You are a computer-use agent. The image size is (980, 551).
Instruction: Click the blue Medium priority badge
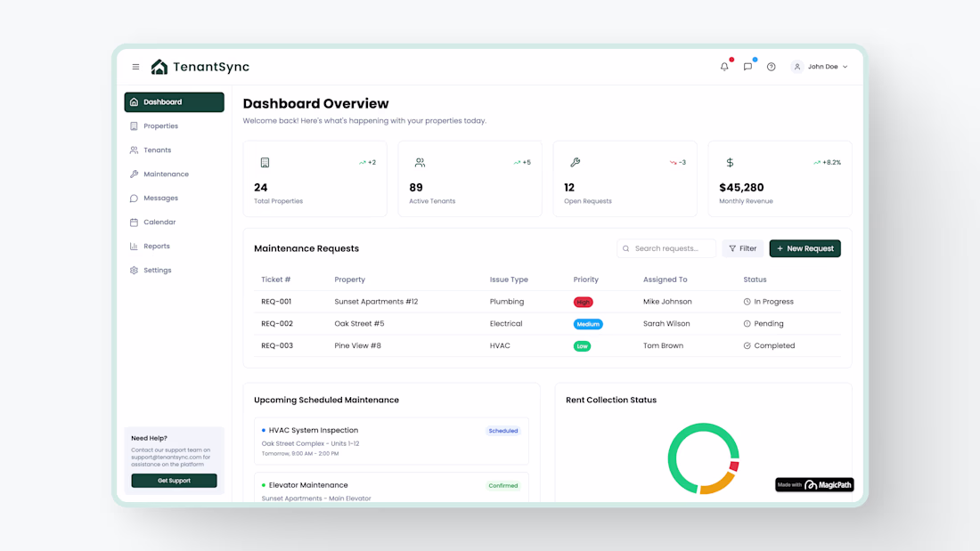(588, 324)
